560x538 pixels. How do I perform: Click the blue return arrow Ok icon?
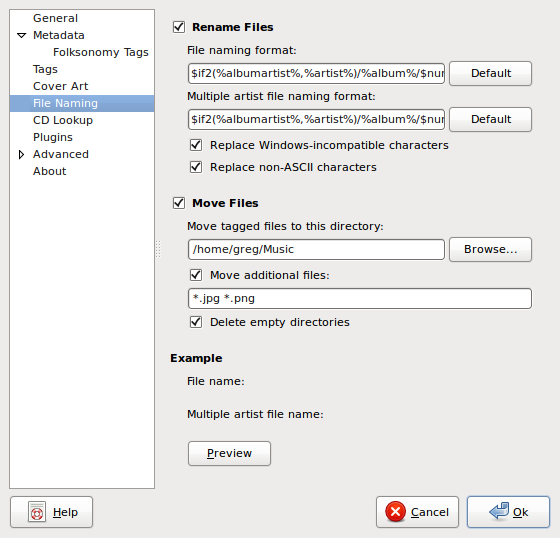tap(499, 511)
